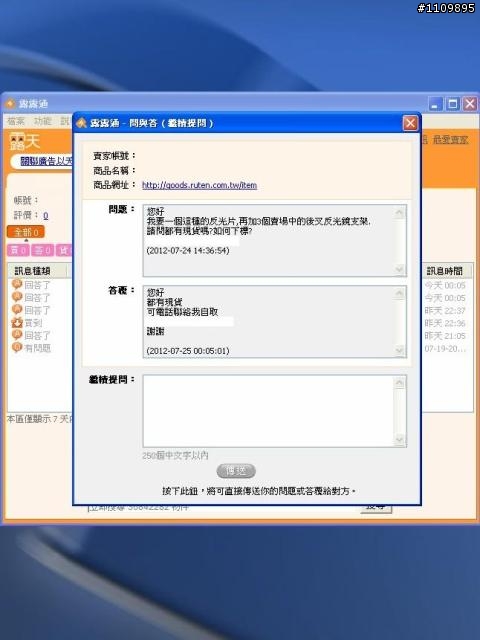Image resolution: width=480 pixels, height=640 pixels.
Task: Click inside the 繼續提問 text area
Action: pyautogui.click(x=269, y=411)
